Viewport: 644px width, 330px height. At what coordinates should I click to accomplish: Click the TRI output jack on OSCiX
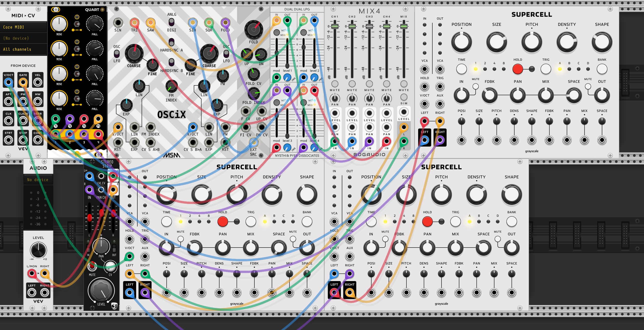pyautogui.click(x=134, y=23)
